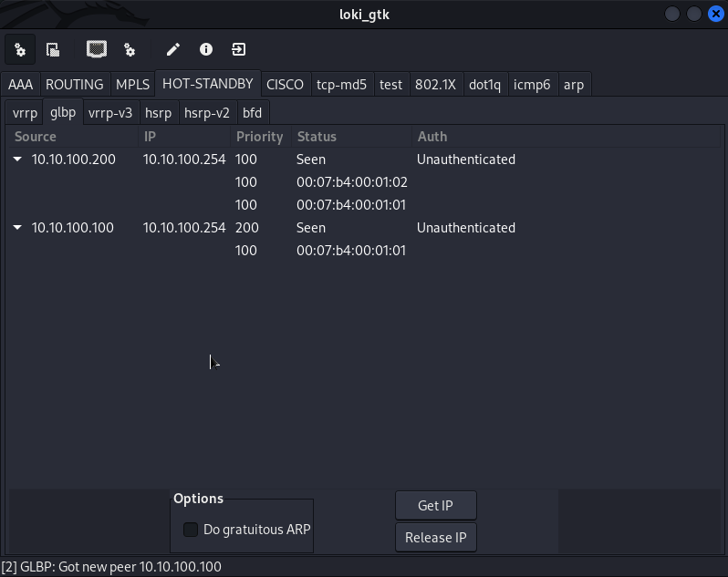The height and width of the screenshot is (577, 728).
Task: Click the Auth column header
Action: point(432,137)
